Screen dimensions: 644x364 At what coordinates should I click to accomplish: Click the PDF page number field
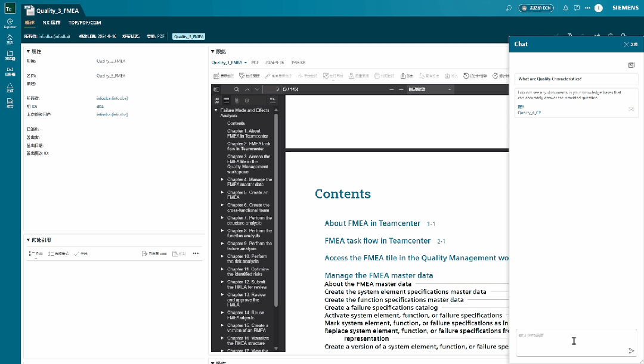point(271,89)
